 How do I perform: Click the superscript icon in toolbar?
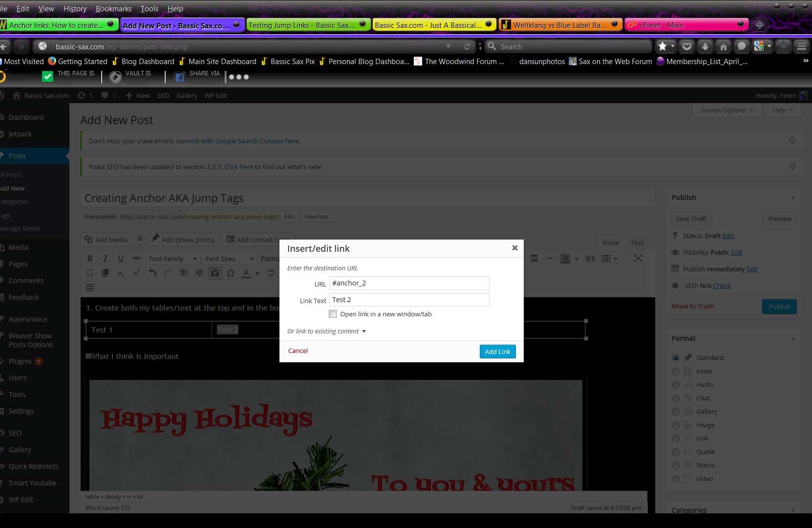pos(136,273)
